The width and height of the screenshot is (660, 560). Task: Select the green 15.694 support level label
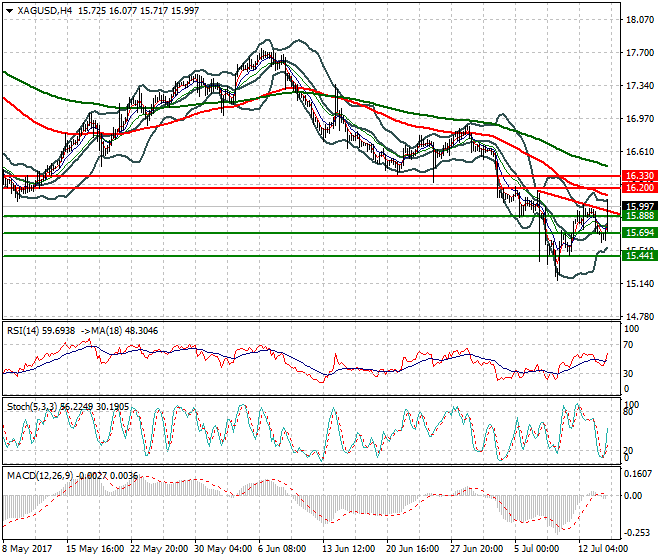click(640, 233)
